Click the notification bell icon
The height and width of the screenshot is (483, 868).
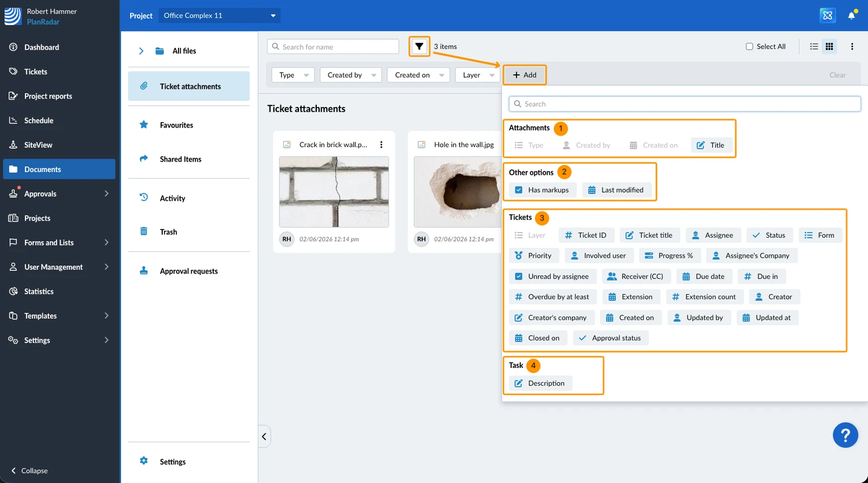tap(851, 15)
